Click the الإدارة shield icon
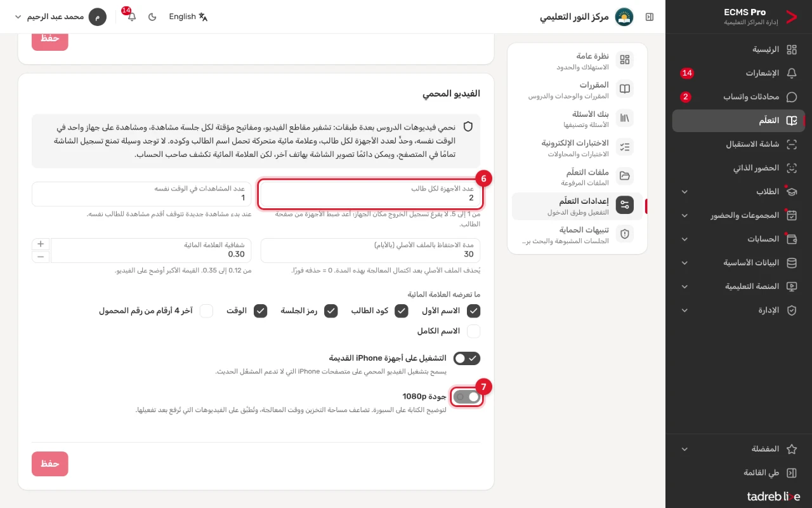This screenshot has height=508, width=812. pyautogui.click(x=792, y=311)
